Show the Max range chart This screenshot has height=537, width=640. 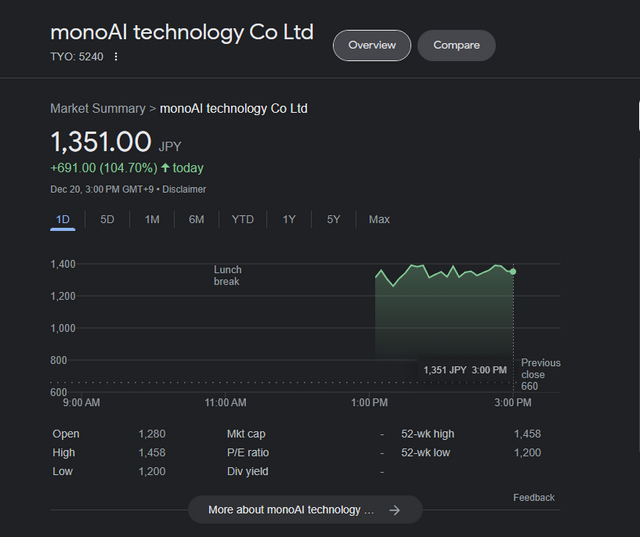click(x=379, y=220)
